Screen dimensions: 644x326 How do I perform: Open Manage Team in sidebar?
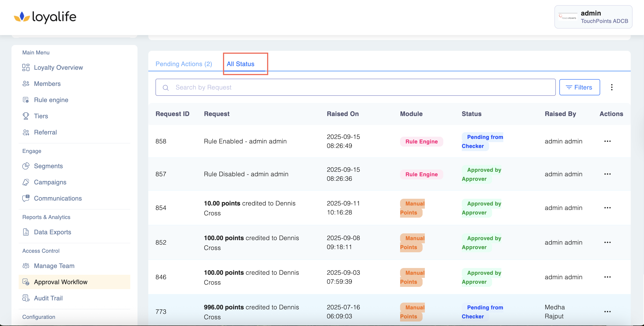point(54,266)
